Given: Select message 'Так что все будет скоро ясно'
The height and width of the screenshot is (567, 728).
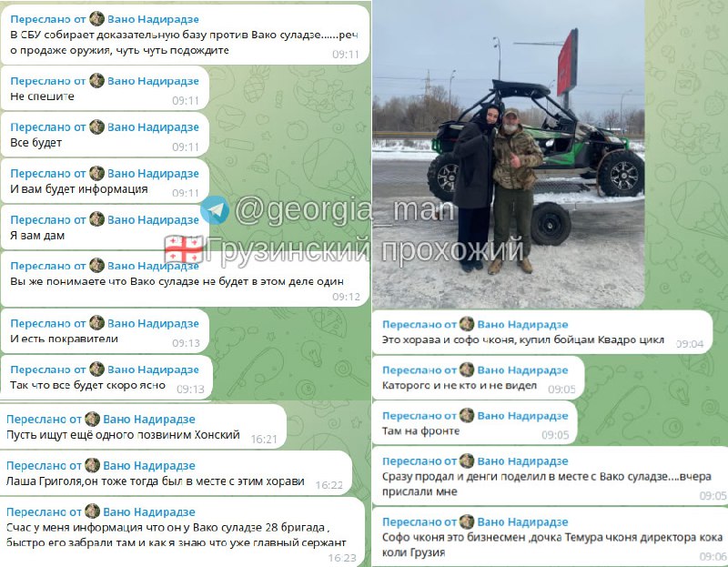Looking at the screenshot, I should point(106,377).
